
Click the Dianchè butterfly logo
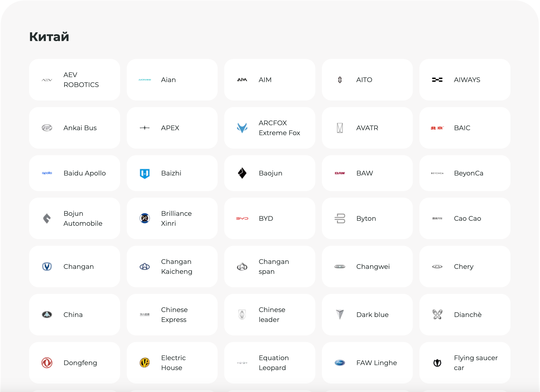(437, 314)
